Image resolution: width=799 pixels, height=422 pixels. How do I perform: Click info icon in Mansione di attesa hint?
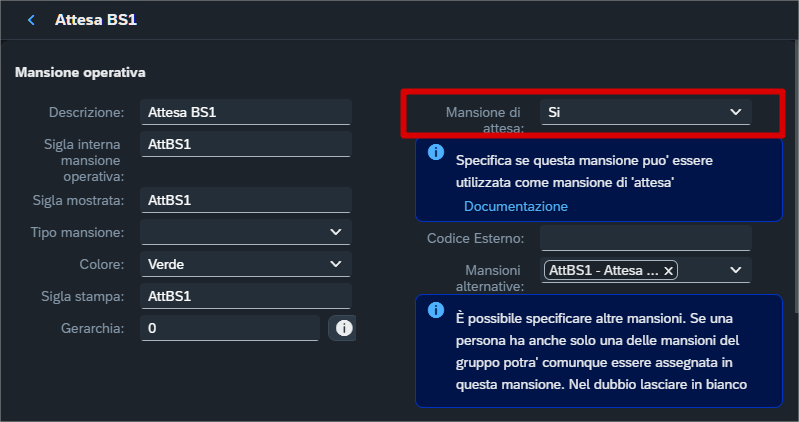(436, 153)
